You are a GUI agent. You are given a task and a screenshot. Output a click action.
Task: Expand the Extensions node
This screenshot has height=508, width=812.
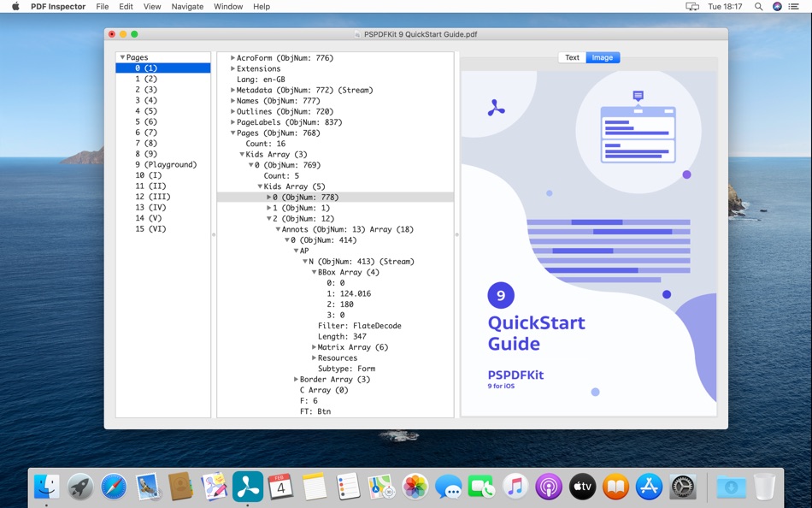click(x=233, y=68)
